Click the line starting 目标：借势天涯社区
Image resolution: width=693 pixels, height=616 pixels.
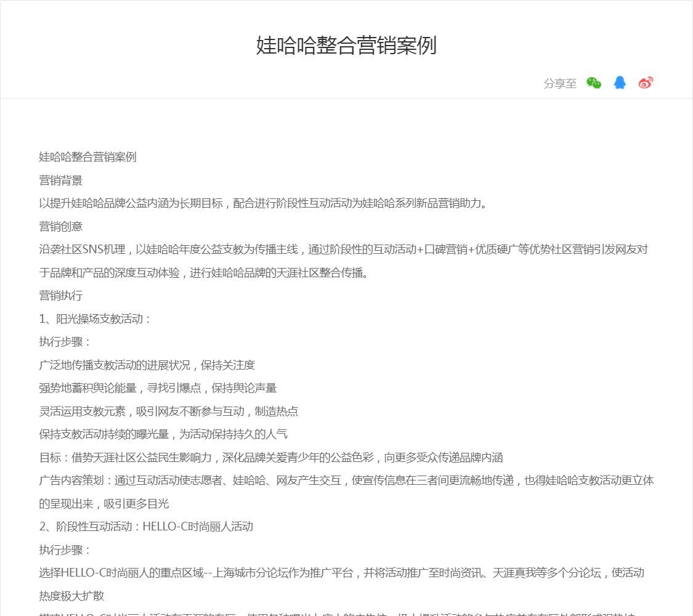tap(271, 457)
